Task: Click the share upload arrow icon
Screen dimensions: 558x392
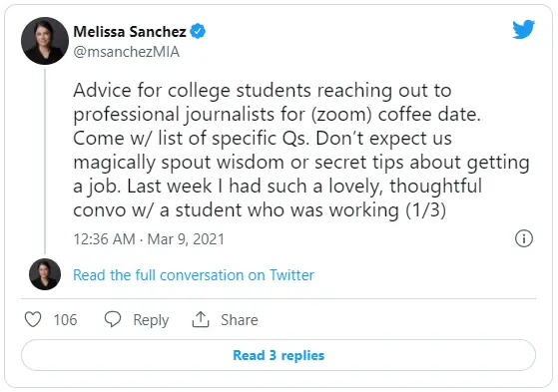Action: 201,319
